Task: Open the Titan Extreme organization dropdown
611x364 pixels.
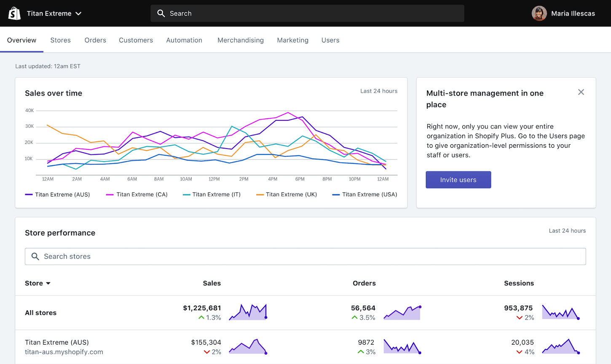Action: (x=54, y=13)
